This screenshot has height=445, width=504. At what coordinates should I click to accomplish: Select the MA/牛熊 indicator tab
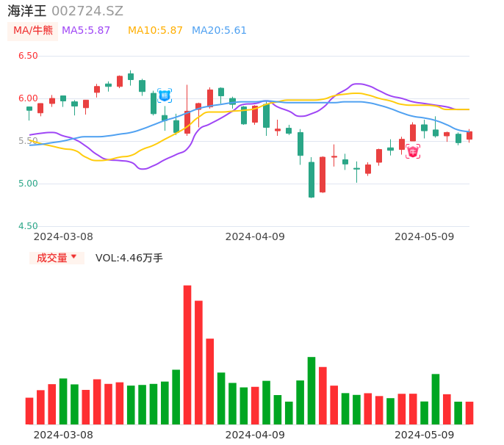coord(33,31)
